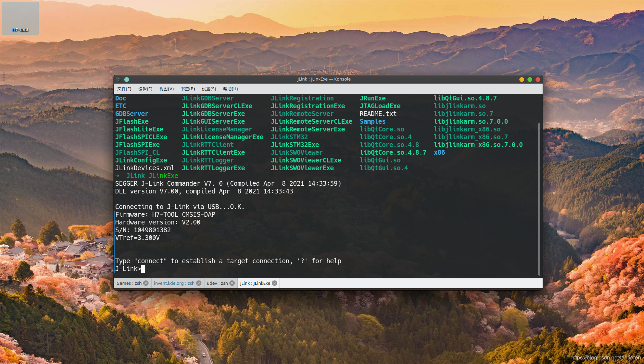Click JLinkGUIServerExe entry

[x=213, y=122]
